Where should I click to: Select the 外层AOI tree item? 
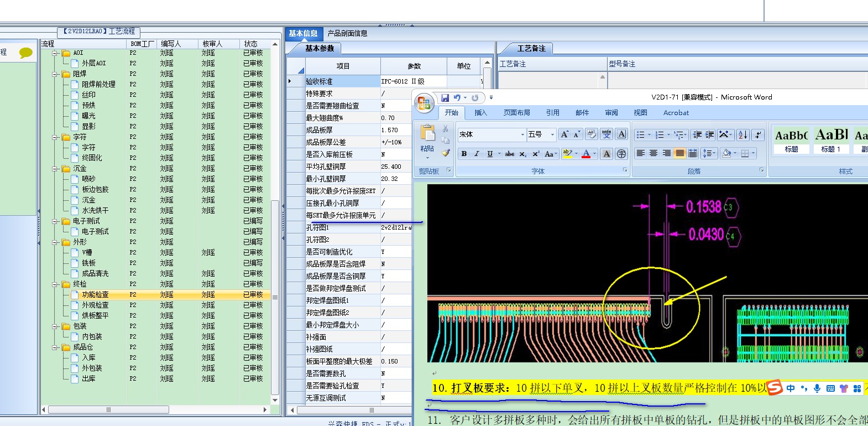coord(93,64)
